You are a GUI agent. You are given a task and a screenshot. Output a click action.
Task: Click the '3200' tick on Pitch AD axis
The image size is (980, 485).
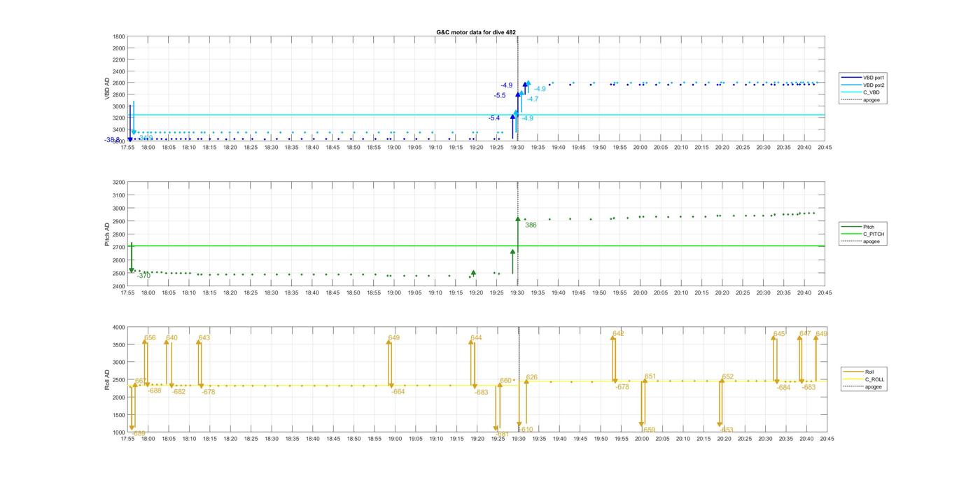[x=119, y=182]
